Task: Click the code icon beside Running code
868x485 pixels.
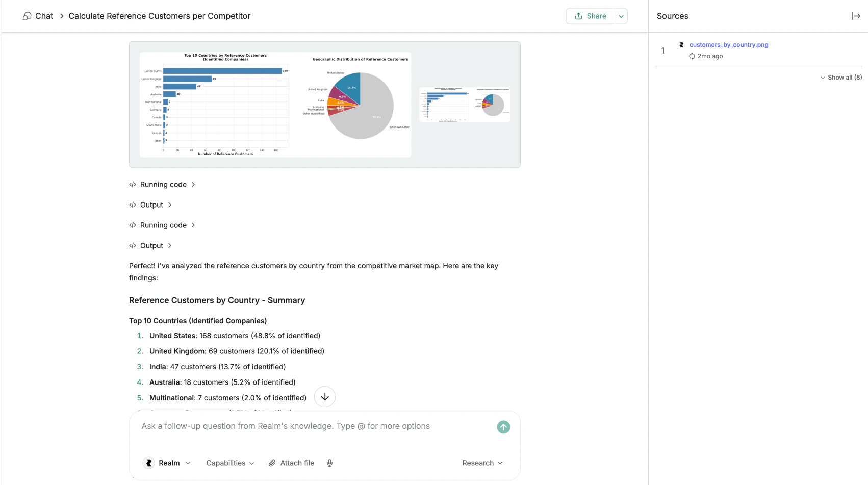Action: tap(133, 184)
